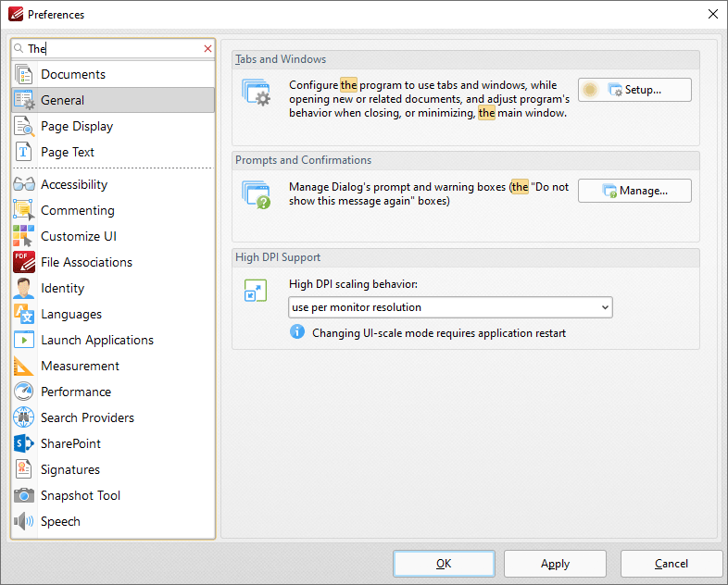Click the Performance gauge icon
Screen dimensions: 728x585
coord(24,392)
